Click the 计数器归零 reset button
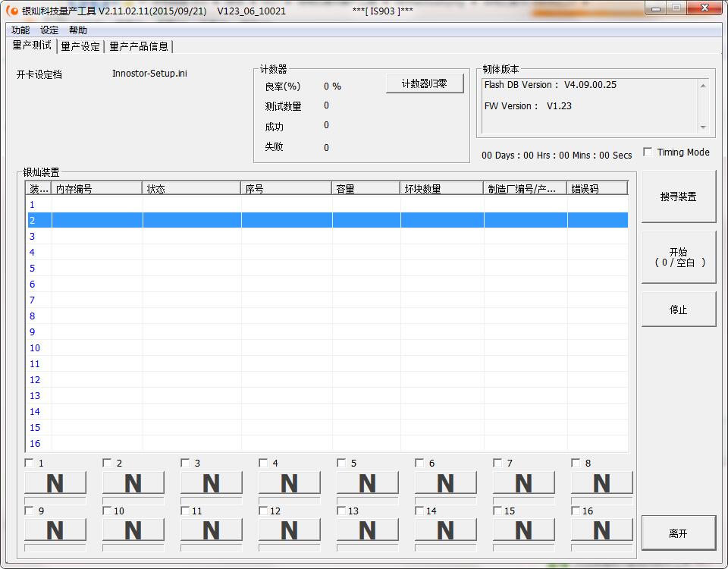 [425, 83]
